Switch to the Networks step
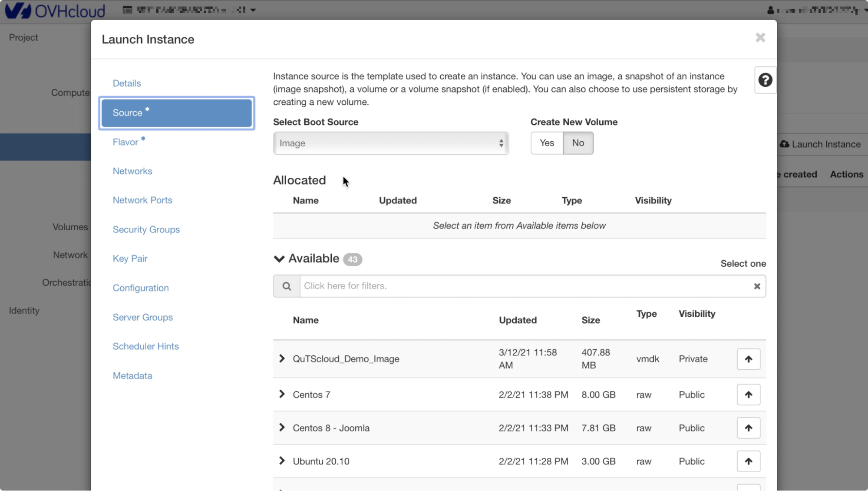The image size is (868, 491). (x=132, y=171)
